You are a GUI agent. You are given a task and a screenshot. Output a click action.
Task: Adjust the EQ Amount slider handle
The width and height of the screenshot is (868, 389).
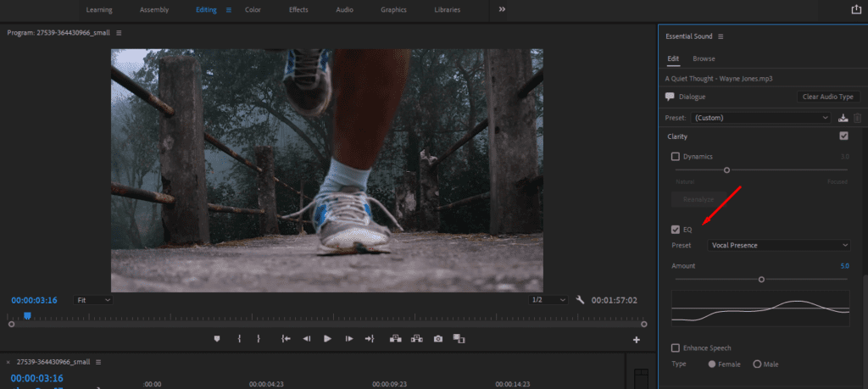(x=761, y=280)
